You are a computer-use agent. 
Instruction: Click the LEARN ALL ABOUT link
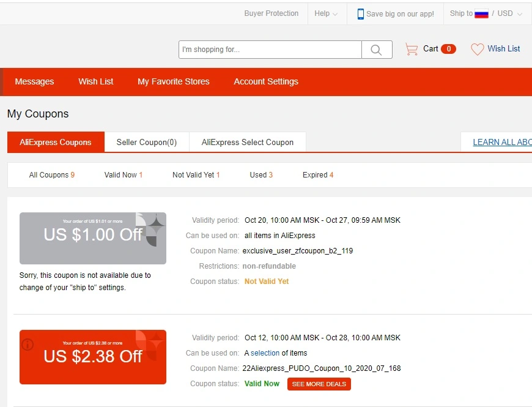pyautogui.click(x=503, y=142)
